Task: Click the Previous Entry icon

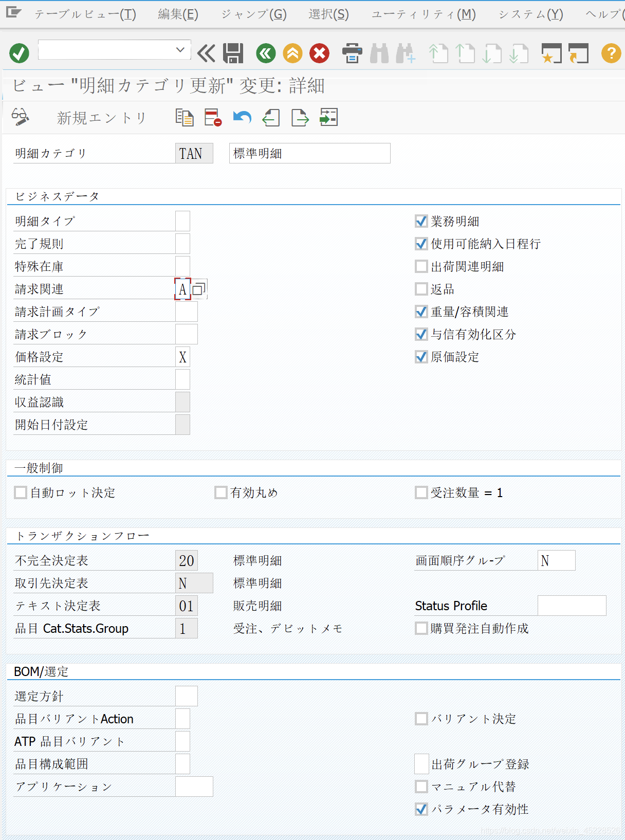Action: coord(271,117)
